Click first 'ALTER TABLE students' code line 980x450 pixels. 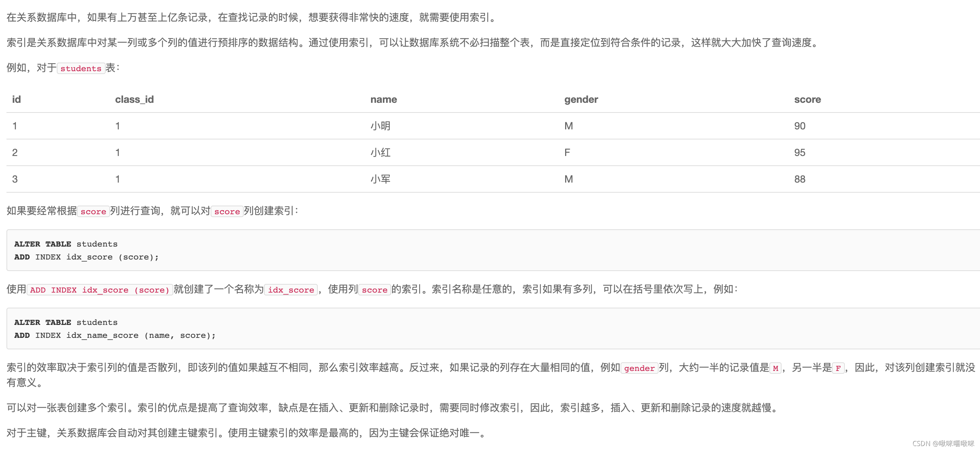[x=66, y=244]
